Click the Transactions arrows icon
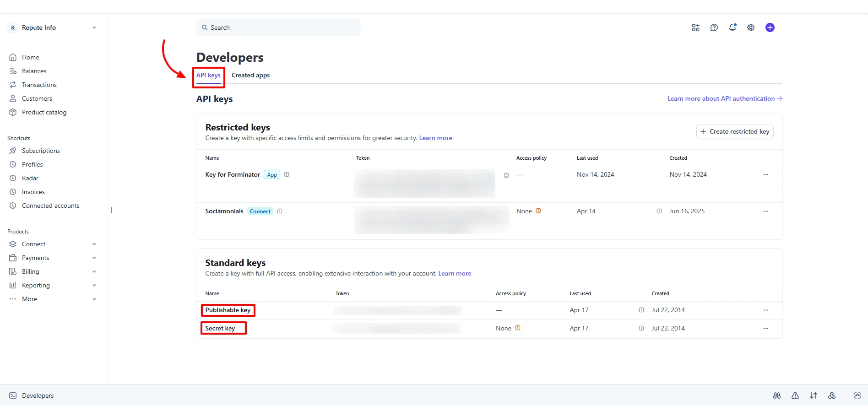The height and width of the screenshot is (406, 868). (13, 85)
